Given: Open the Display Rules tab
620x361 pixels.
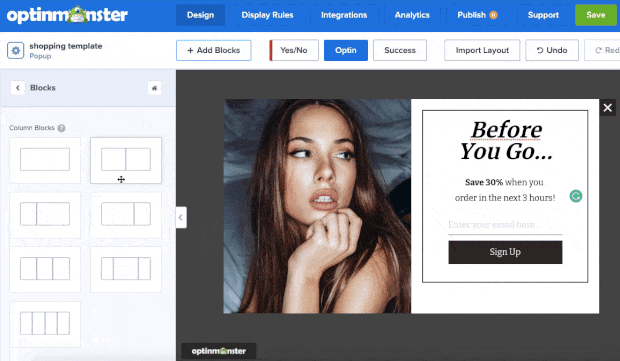Looking at the screenshot, I should pyautogui.click(x=267, y=15).
